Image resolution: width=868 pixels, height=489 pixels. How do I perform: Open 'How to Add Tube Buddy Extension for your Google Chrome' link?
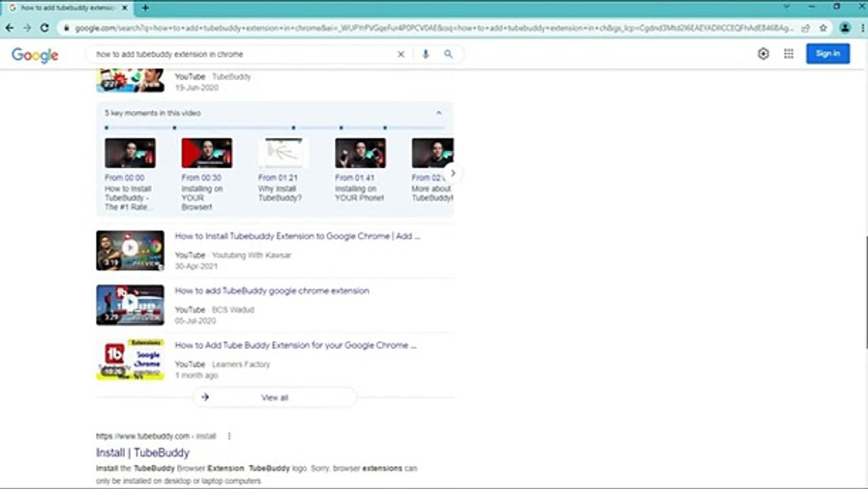(295, 345)
